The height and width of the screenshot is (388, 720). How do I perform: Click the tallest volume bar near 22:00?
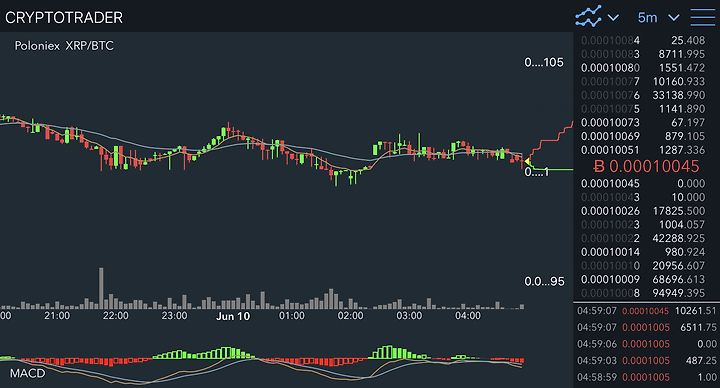tap(101, 288)
